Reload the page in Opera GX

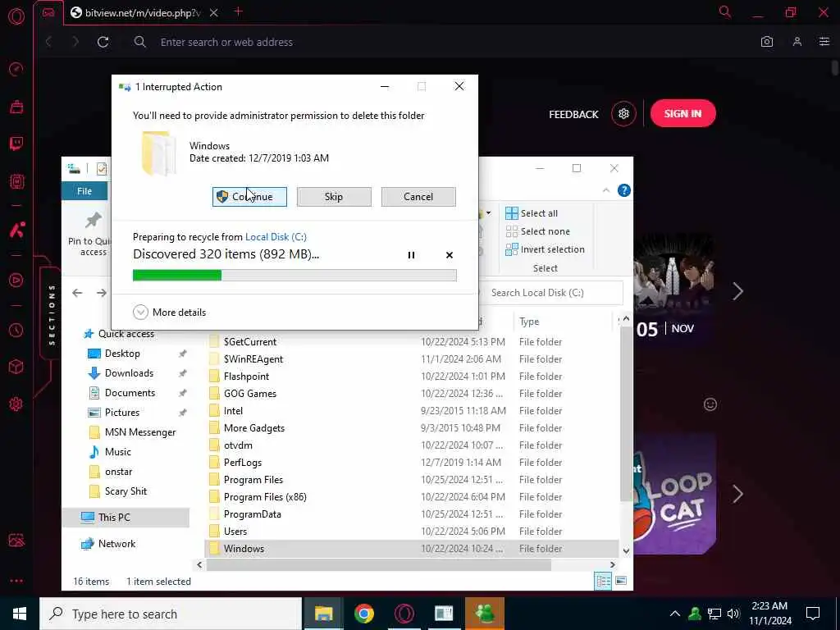point(103,42)
